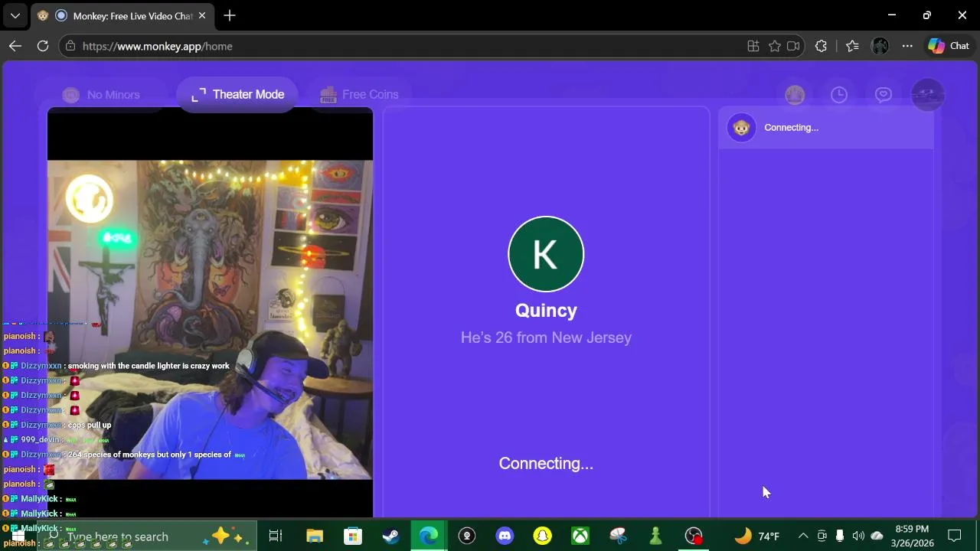This screenshot has height=551, width=980.
Task: Open the clock history icon
Action: (839, 95)
